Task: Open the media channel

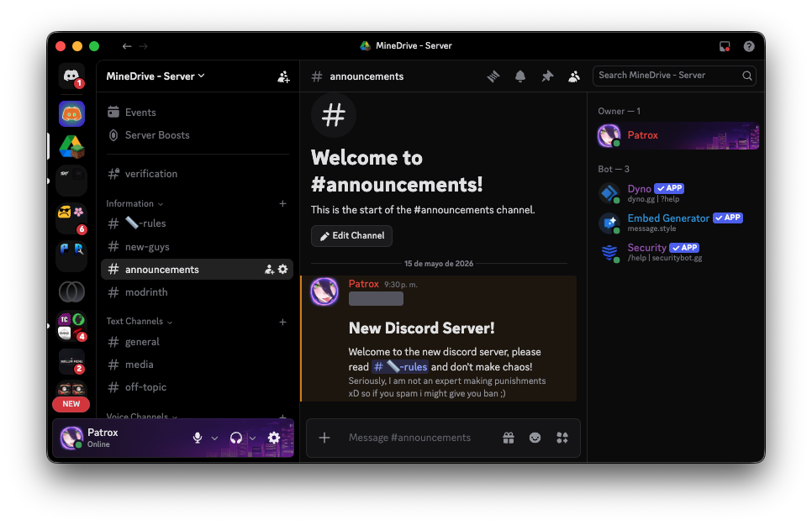Action: point(197,365)
